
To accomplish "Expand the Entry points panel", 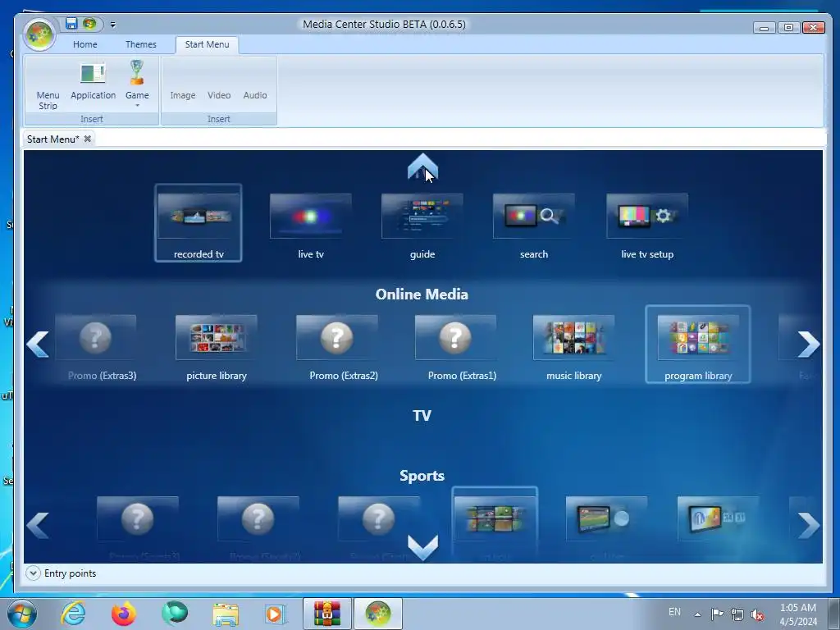I will (x=33, y=573).
